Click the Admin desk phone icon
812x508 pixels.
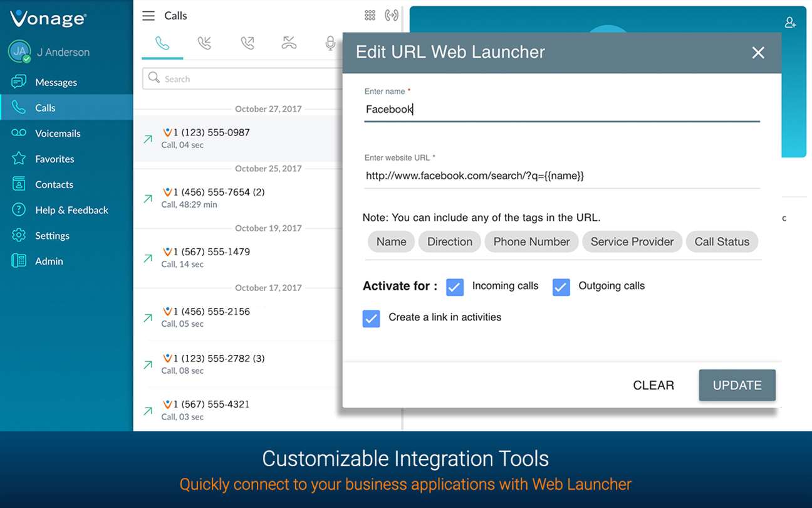pos(19,261)
